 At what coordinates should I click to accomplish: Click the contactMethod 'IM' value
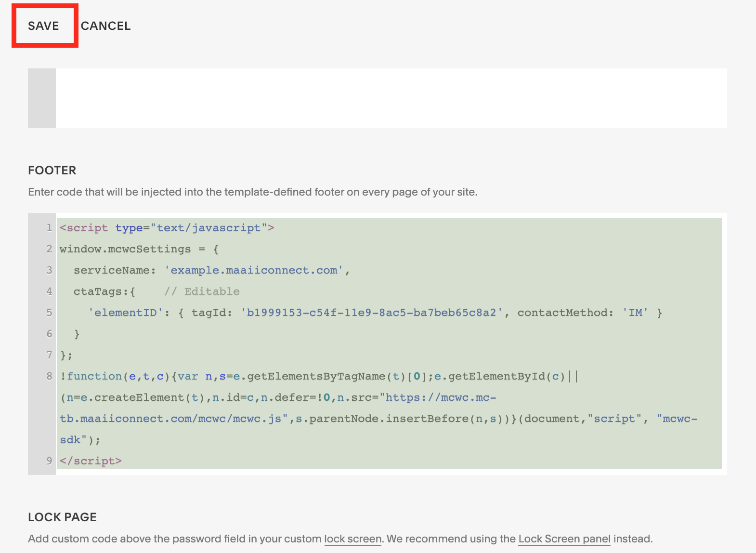pos(635,313)
